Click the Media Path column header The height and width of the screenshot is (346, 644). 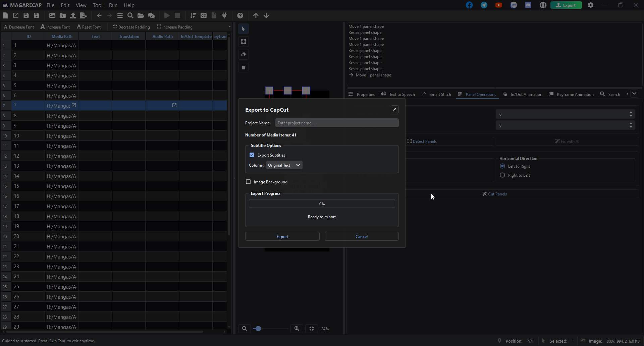click(x=62, y=36)
